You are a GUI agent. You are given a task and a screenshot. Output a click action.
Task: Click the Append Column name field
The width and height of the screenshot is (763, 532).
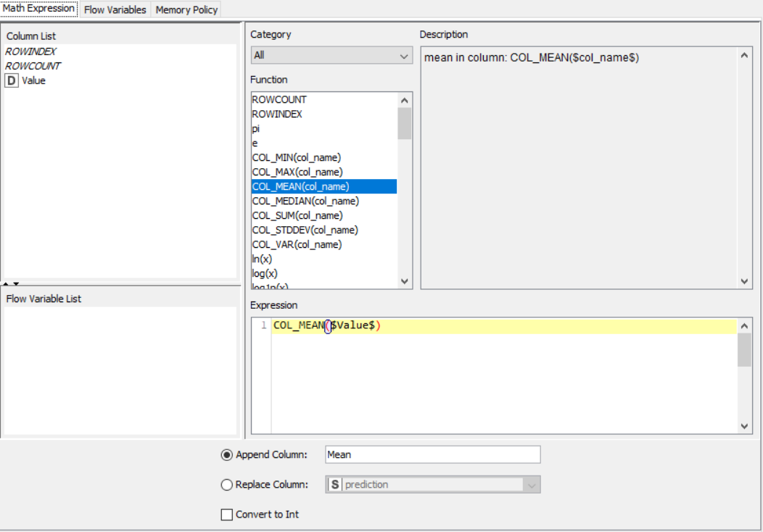[432, 455]
